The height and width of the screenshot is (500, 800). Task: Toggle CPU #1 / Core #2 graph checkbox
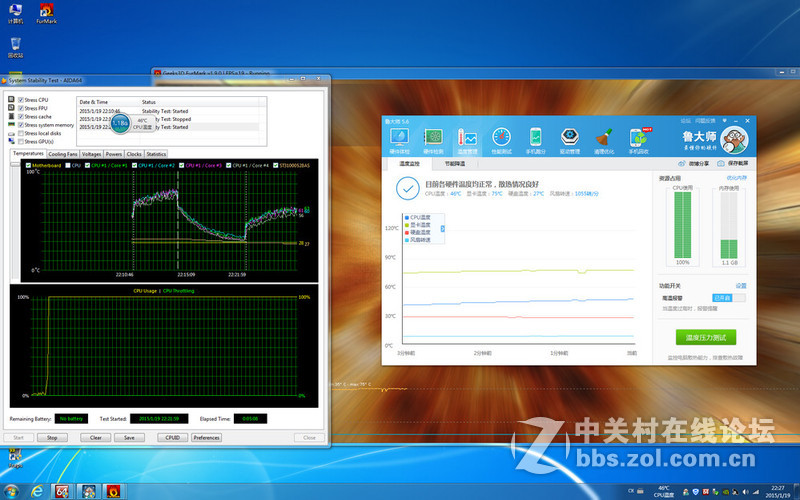click(x=135, y=165)
